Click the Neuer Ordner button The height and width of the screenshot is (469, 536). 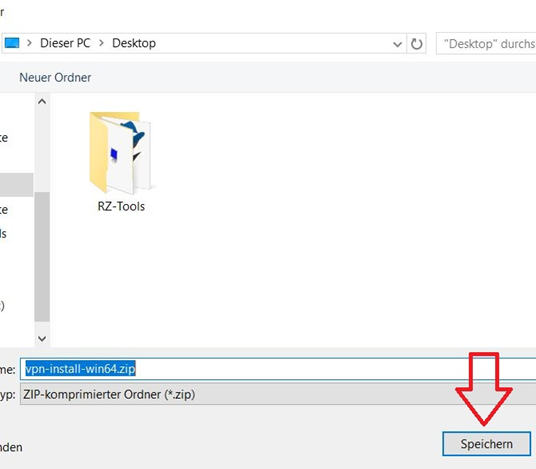[x=55, y=77]
